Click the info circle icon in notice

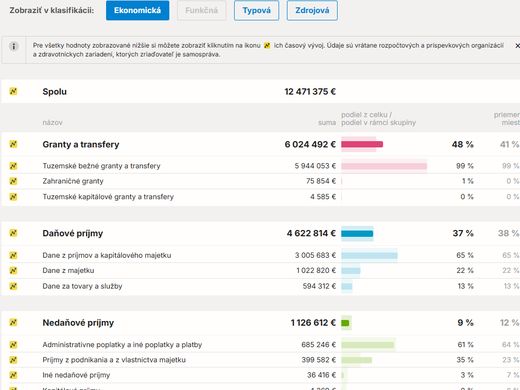click(14, 46)
